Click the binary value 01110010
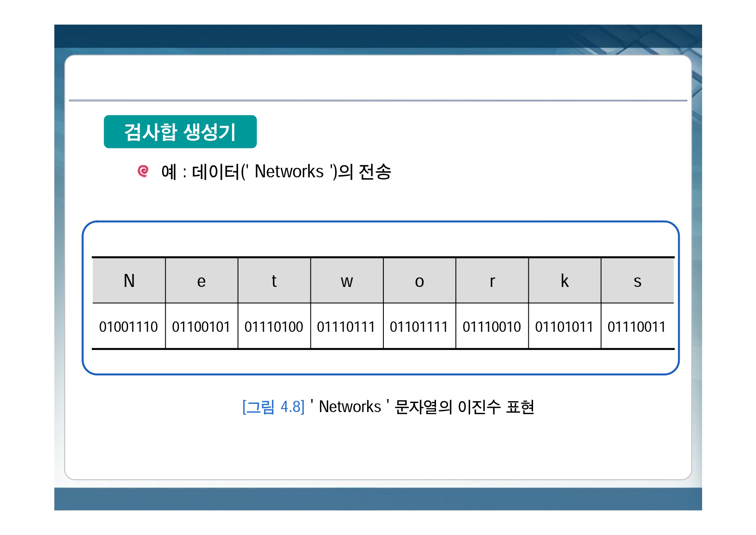Viewport: 756px width, 535px height. [492, 327]
